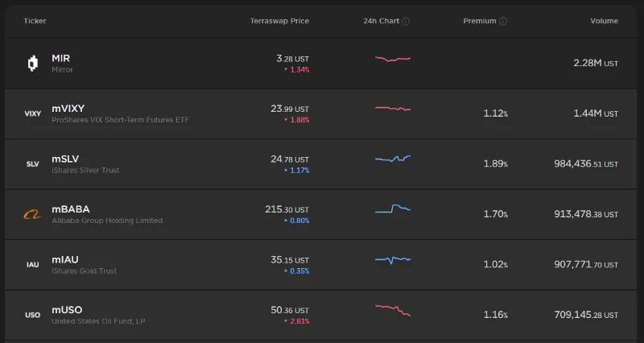Open the mSLV iShares Silver Trust row
This screenshot has width=644, height=343.
click(x=320, y=164)
